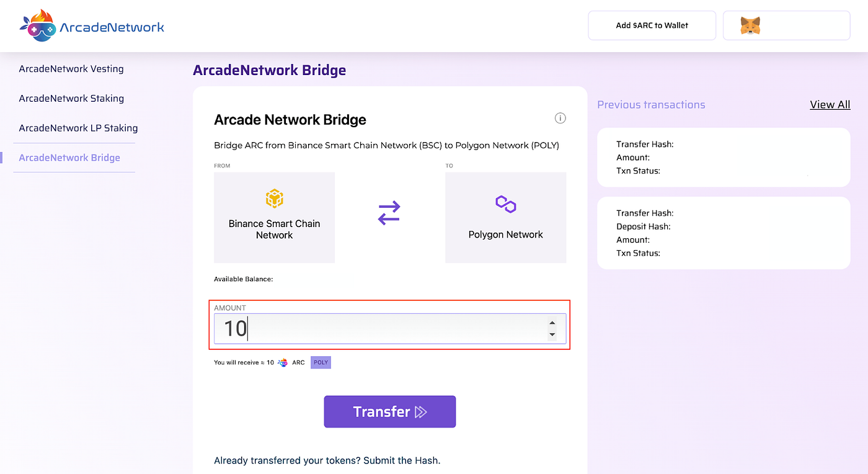Click the Binance Smart Chain logo
The image size is (868, 474).
tap(274, 199)
